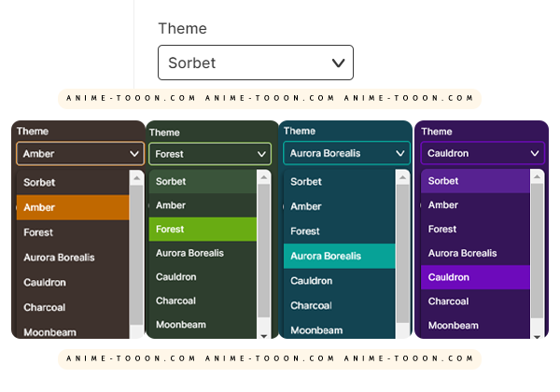
Task: Open the Cauldron theme combo box
Action: (x=483, y=153)
